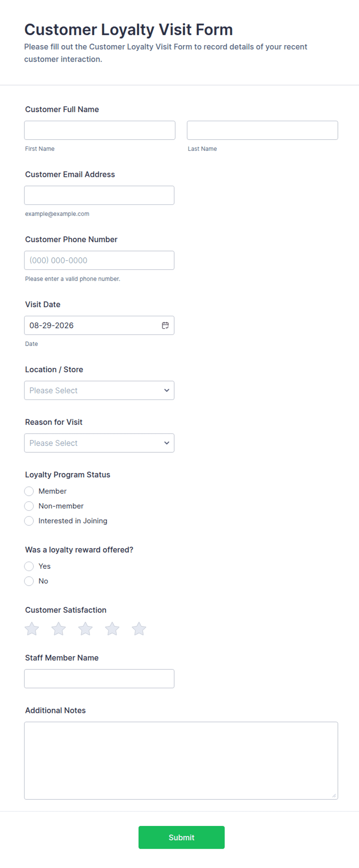Open the Location / Store dropdown
This screenshot has width=359, height=868.
[99, 390]
